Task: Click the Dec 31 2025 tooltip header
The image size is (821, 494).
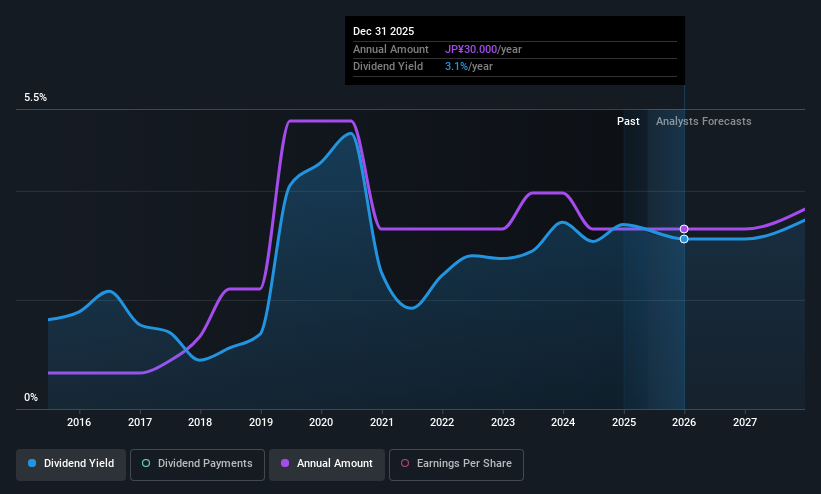Action: [x=383, y=31]
